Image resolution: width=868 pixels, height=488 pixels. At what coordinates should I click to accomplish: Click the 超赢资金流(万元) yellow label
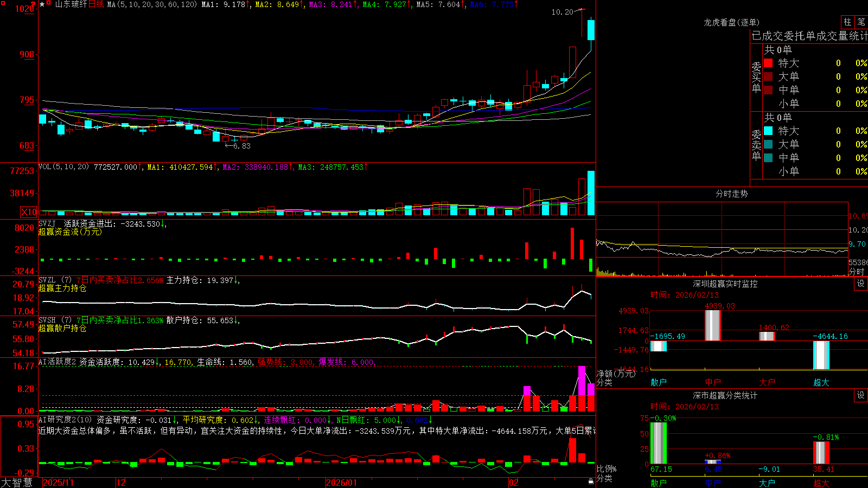click(x=70, y=232)
